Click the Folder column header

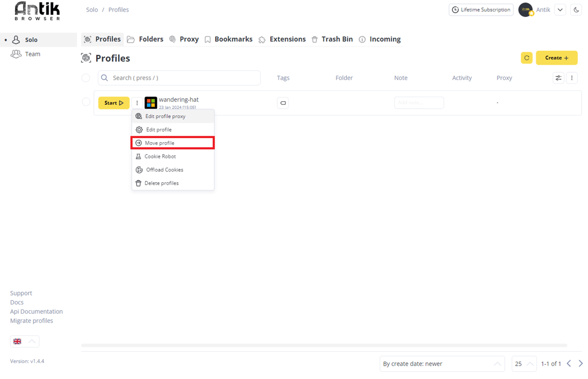click(344, 78)
